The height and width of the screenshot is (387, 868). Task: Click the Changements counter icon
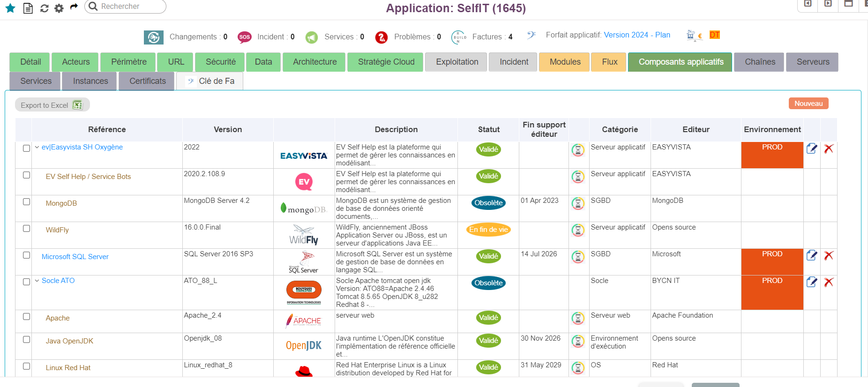(x=153, y=37)
